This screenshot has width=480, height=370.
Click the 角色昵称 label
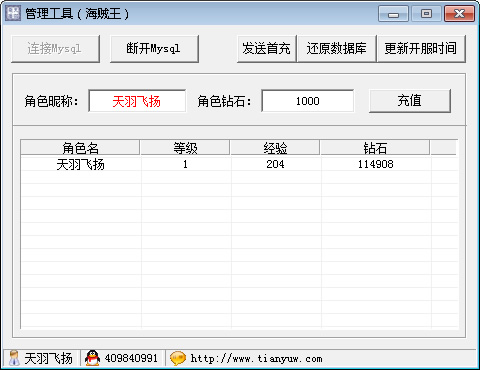[51, 101]
